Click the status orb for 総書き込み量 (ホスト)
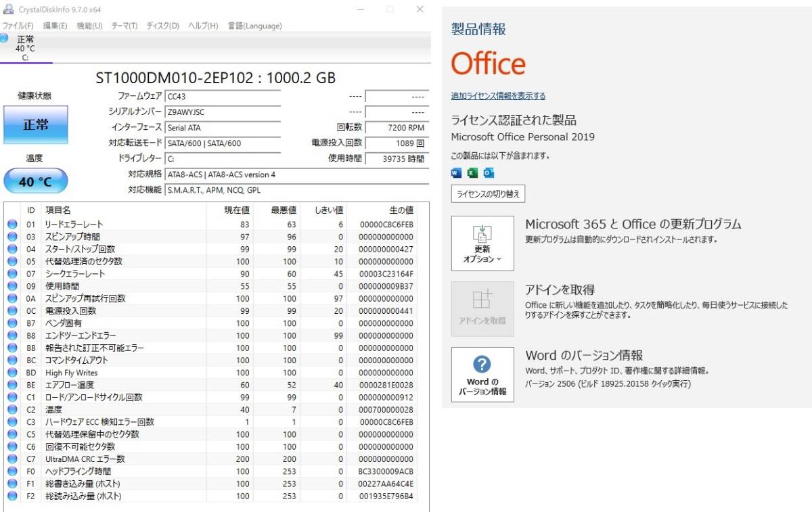Image resolution: width=812 pixels, height=512 pixels. tap(12, 484)
